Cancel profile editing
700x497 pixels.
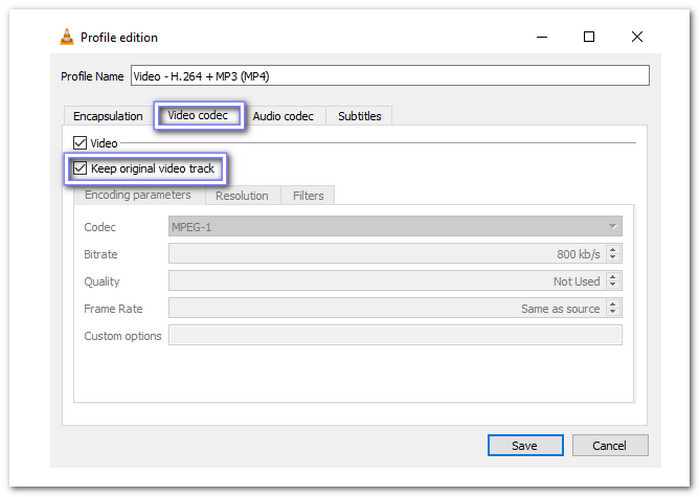(x=610, y=445)
